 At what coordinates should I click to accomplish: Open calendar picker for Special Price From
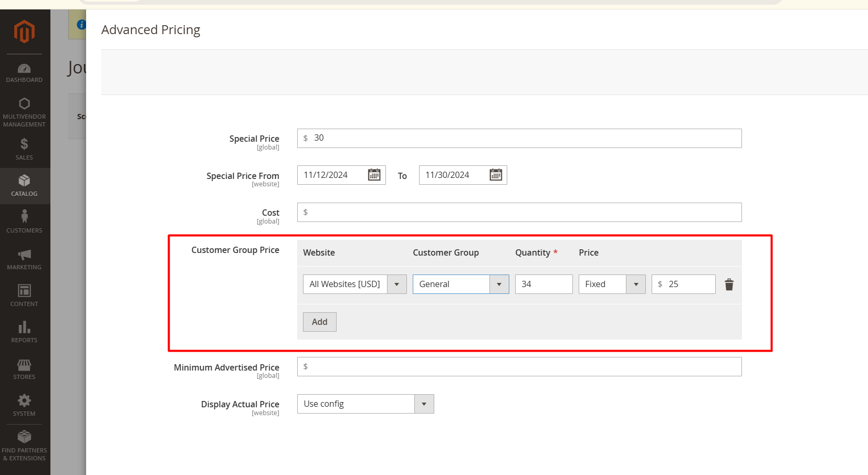coord(374,175)
